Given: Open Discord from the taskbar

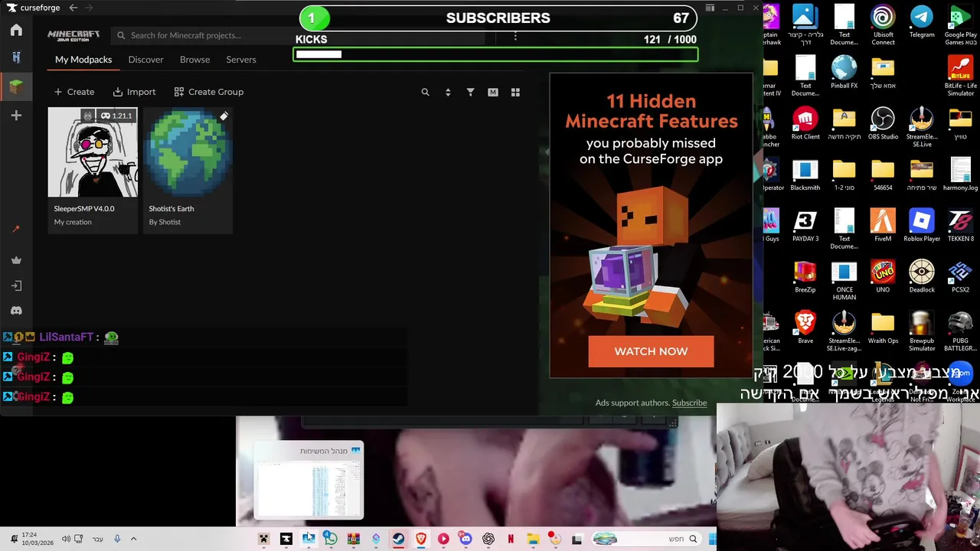Looking at the screenshot, I should (x=465, y=539).
